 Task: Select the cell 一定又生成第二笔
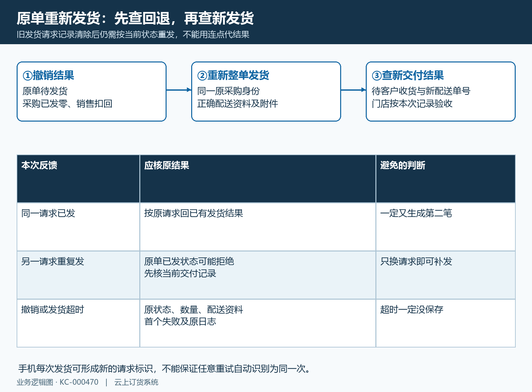[446, 227]
